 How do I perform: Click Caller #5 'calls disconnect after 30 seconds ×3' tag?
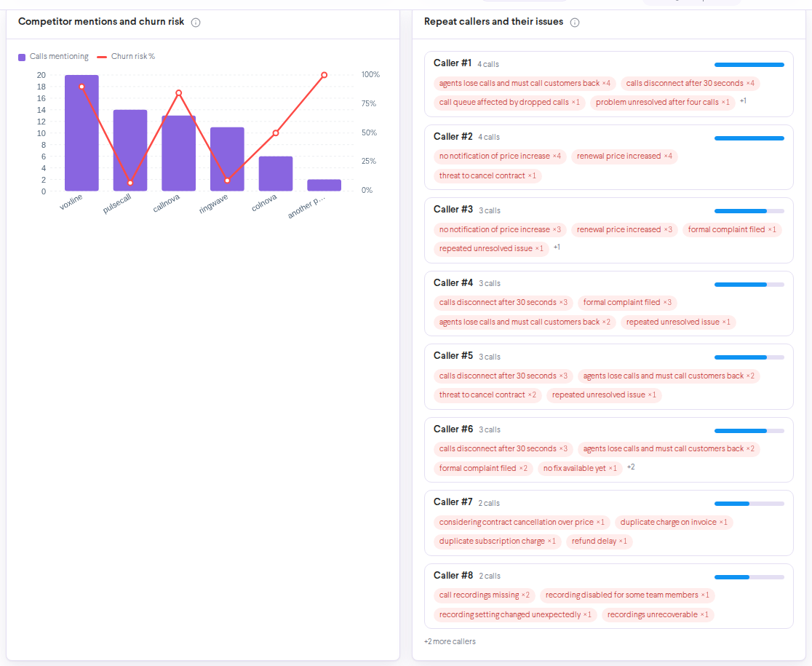click(x=503, y=376)
